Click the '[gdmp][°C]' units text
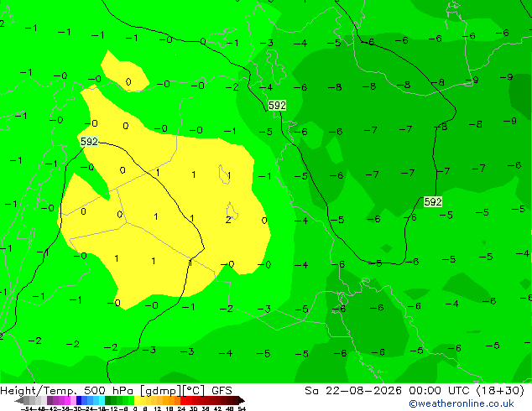This screenshot has width=532, height=411. pos(172,391)
